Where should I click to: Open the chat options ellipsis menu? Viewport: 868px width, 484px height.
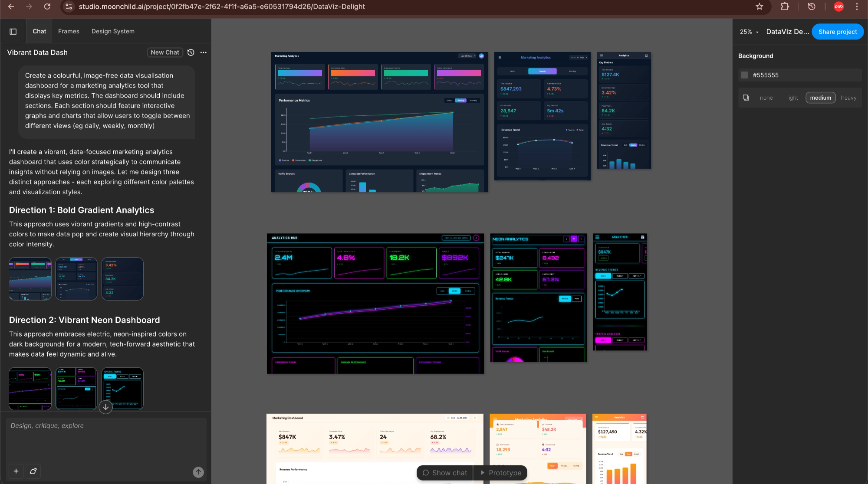pos(203,52)
